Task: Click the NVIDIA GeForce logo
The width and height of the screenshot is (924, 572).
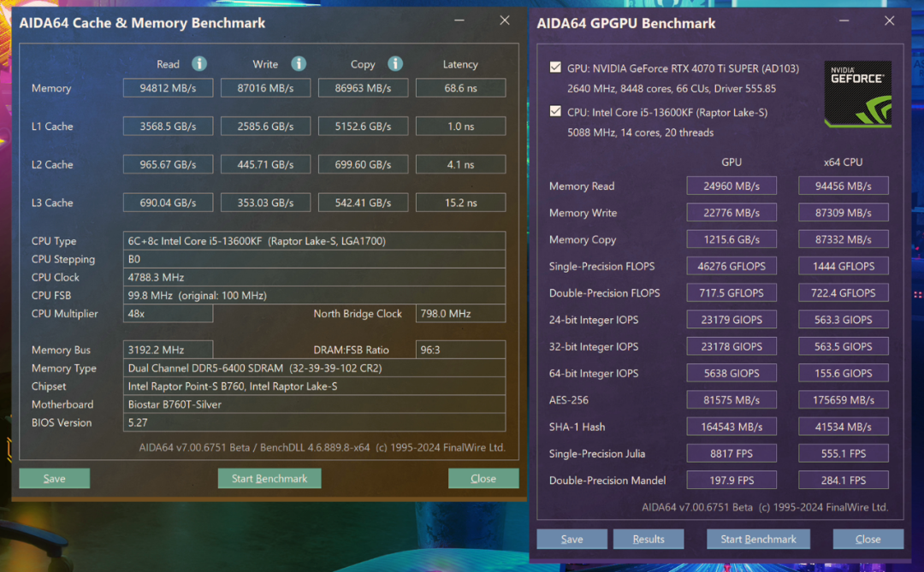Action: tap(857, 94)
